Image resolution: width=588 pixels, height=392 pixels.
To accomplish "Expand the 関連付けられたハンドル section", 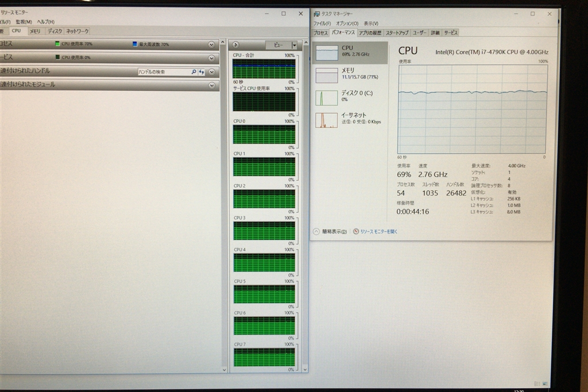I will [212, 72].
